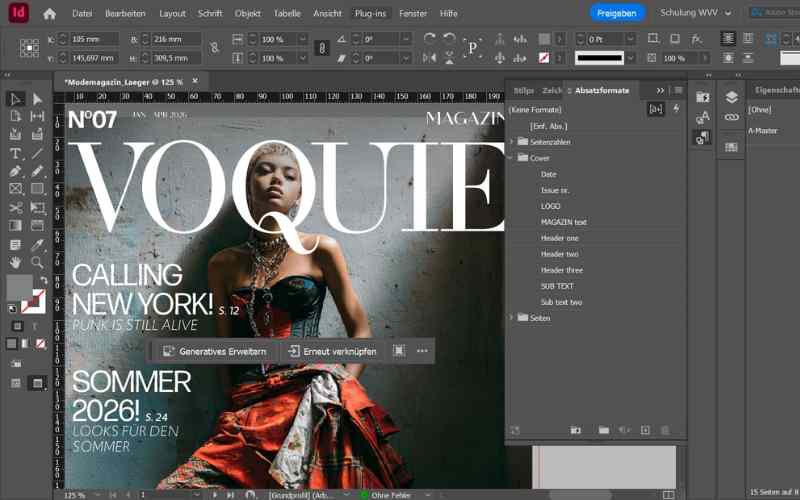Select center reference point in grid
800x500 pixels.
click(30, 48)
